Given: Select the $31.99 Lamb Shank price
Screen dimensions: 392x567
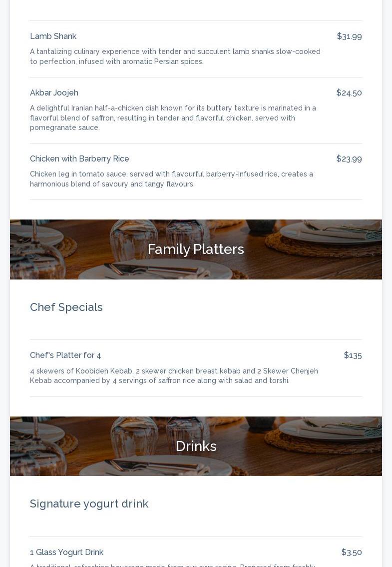Looking at the screenshot, I should (x=349, y=36).
